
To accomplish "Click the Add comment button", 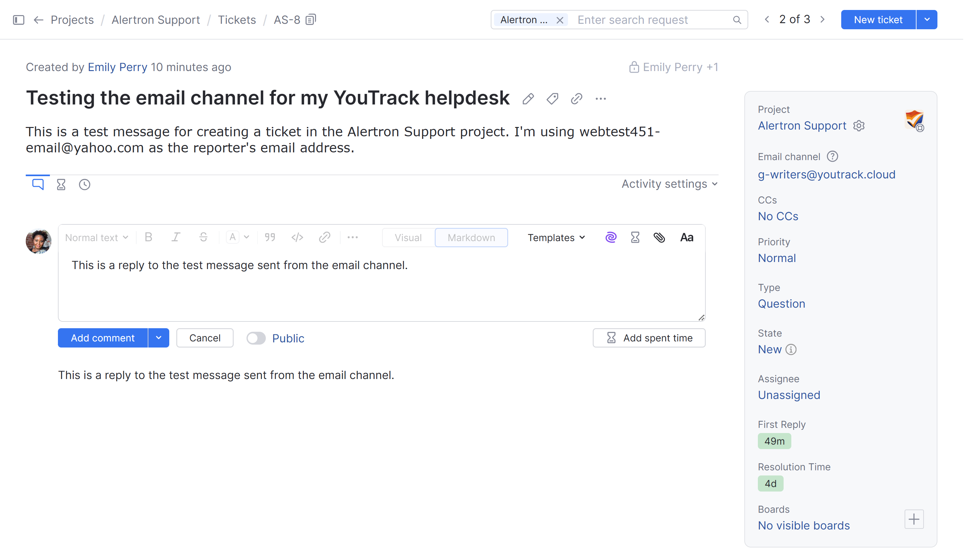I will [x=103, y=338].
